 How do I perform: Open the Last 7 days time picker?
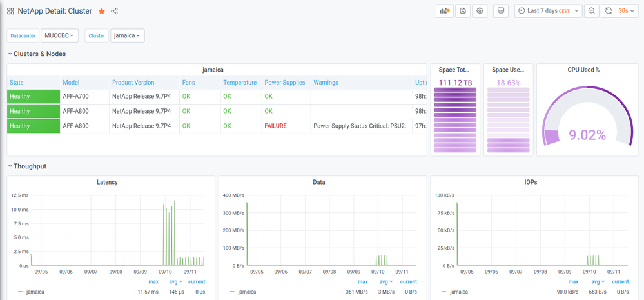pyautogui.click(x=548, y=11)
